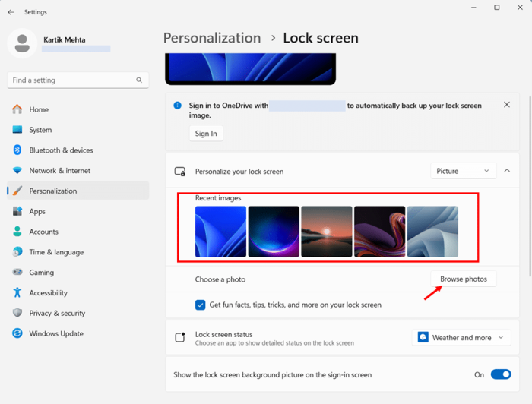Click the Sign In button
The image size is (532, 404).
[x=206, y=134]
